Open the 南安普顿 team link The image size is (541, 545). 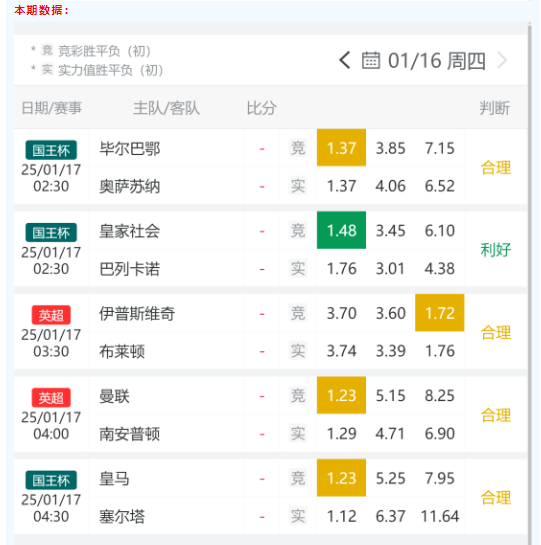pyautogui.click(x=130, y=434)
